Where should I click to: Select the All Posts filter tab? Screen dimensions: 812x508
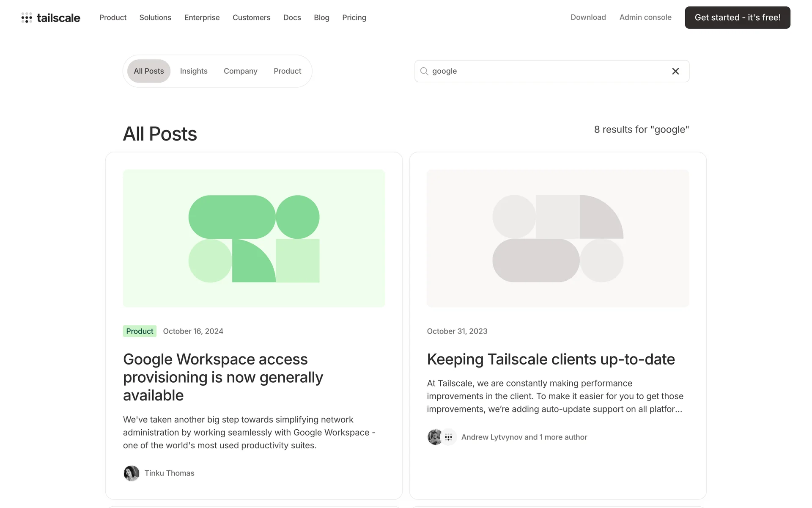[148, 71]
